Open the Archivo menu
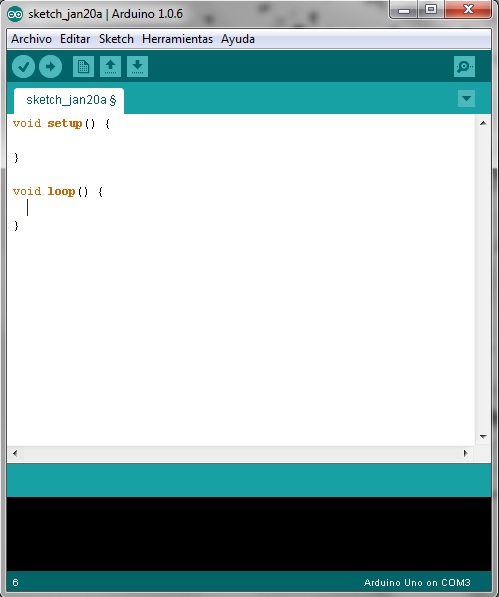 [31, 39]
